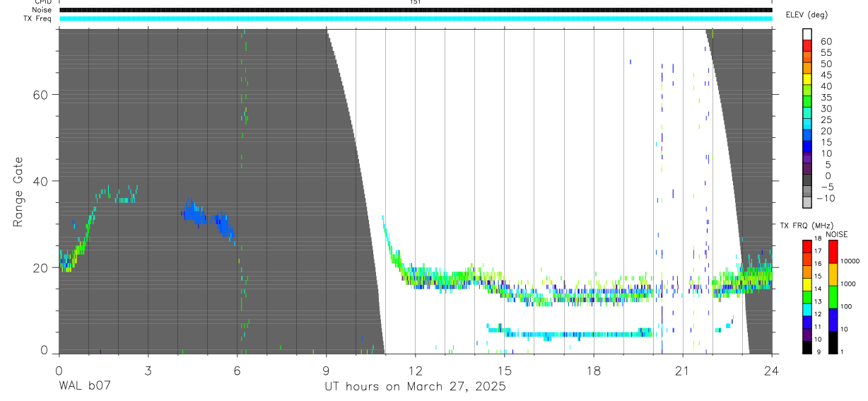
Task: Select the 'ELEV (deg)' legend title
Action: click(807, 15)
